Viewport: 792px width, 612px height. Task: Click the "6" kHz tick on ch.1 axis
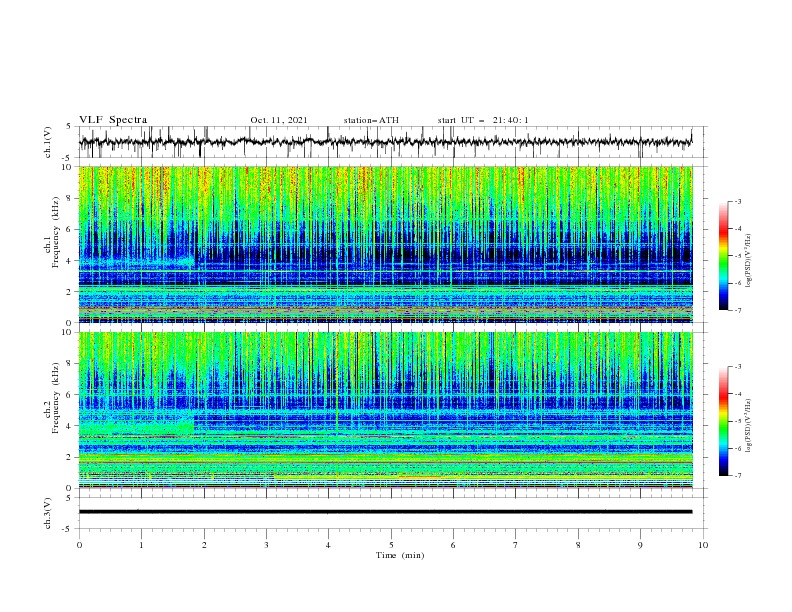(71, 229)
